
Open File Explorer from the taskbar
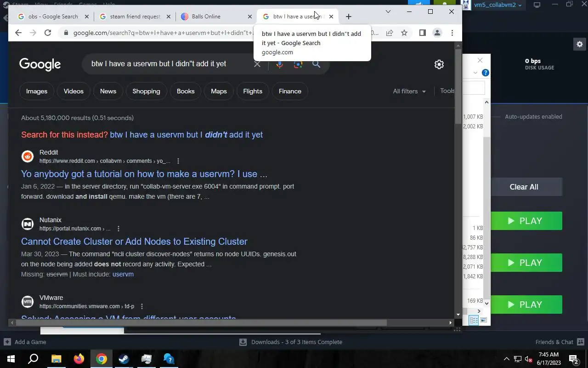56,359
